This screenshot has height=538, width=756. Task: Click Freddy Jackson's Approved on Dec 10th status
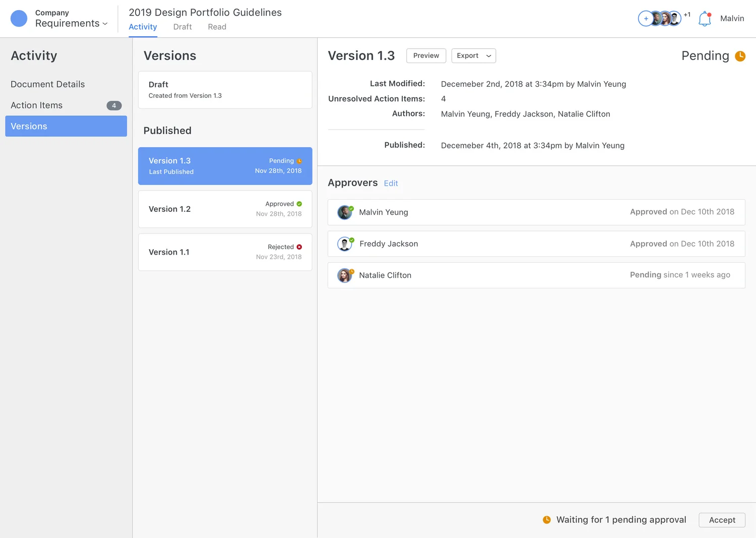(682, 244)
